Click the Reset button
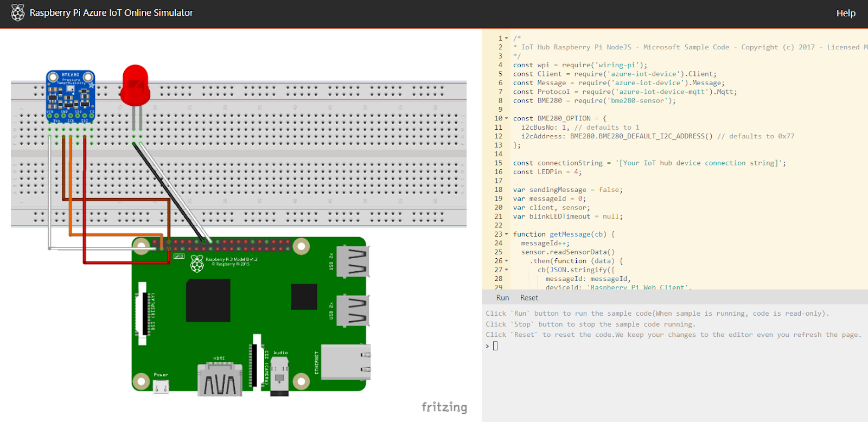The width and height of the screenshot is (868, 422). pyautogui.click(x=529, y=298)
